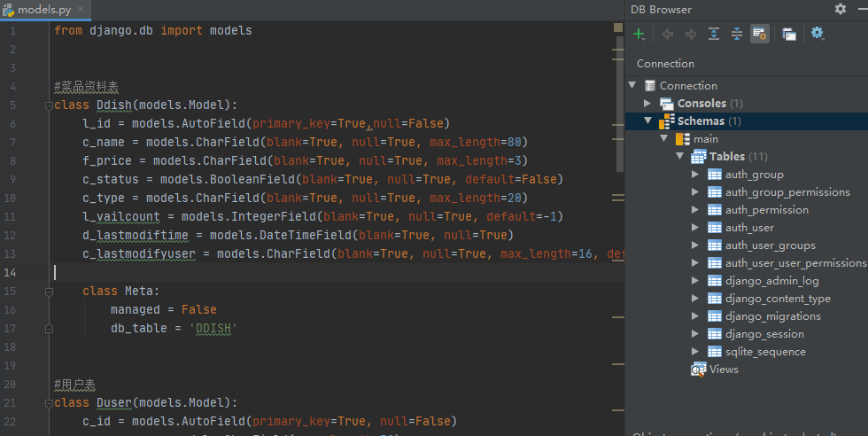
Task: Click the table icon for auth_group_permissions
Action: [x=715, y=192]
